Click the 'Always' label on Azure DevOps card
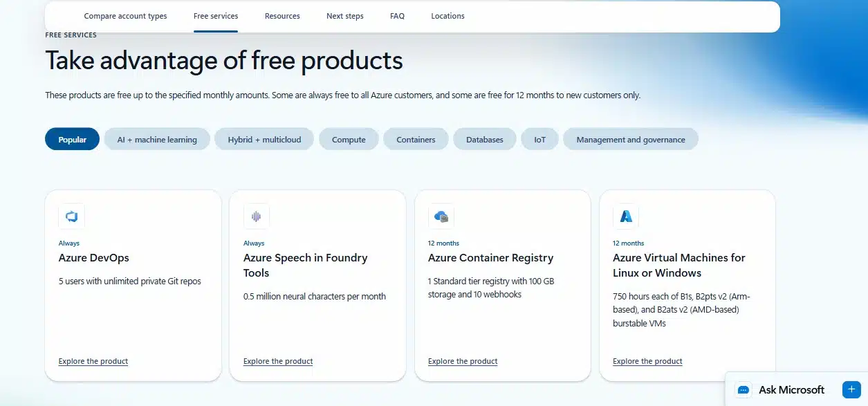This screenshot has height=406, width=868. click(x=69, y=243)
